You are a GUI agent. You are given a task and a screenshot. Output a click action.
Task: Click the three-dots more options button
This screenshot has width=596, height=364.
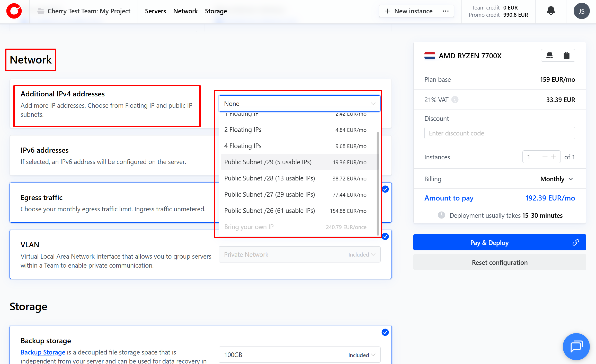point(446,11)
